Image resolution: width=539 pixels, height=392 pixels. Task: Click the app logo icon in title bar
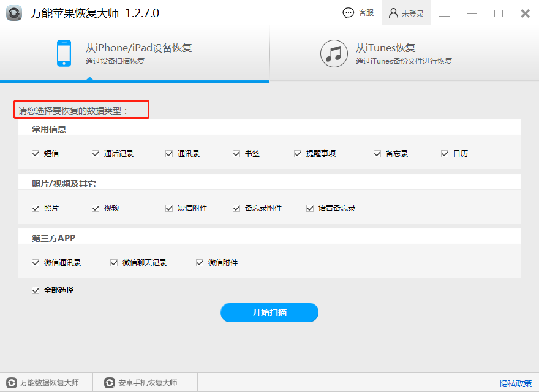coord(14,13)
